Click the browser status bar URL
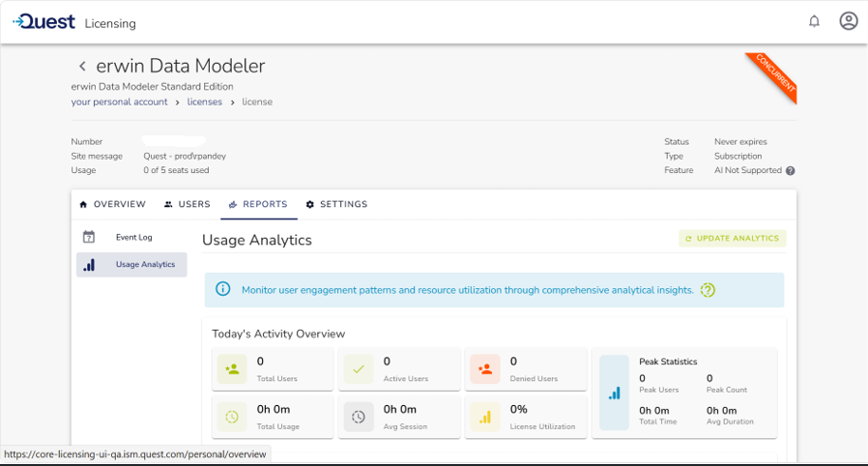Viewport: 868px width, 466px height. pos(135,454)
